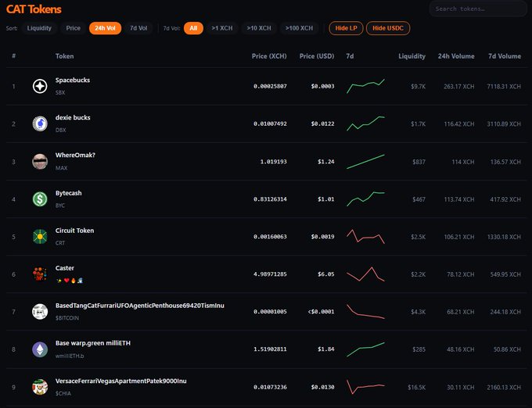Select the All 7d volume filter
The image size is (532, 408).
tap(193, 28)
